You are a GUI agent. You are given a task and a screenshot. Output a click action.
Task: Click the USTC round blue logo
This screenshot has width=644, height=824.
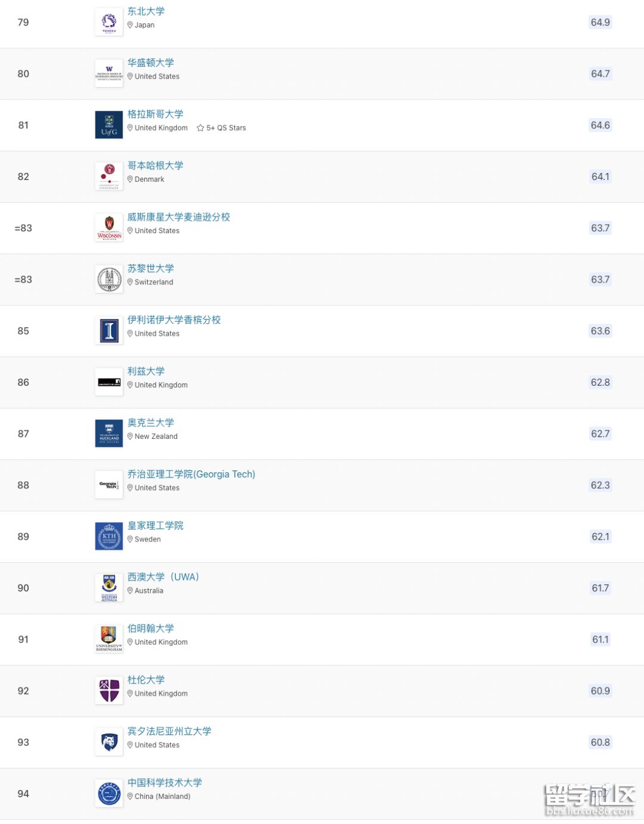pyautogui.click(x=109, y=794)
